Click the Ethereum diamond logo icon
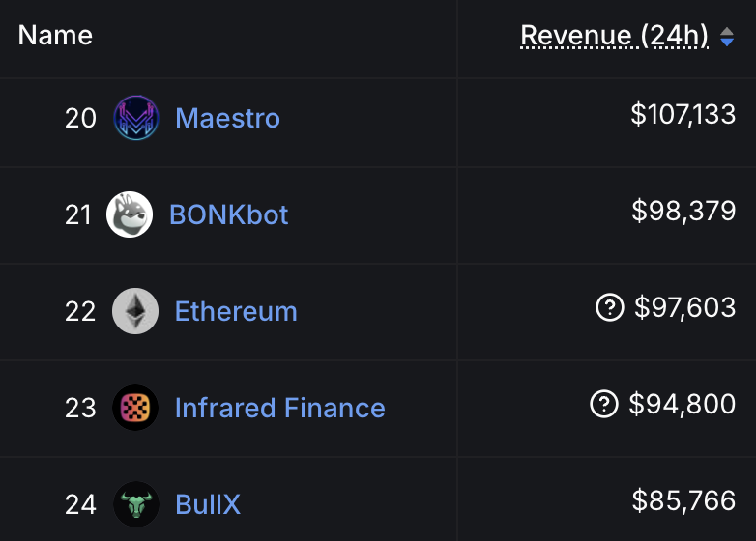 (x=135, y=311)
